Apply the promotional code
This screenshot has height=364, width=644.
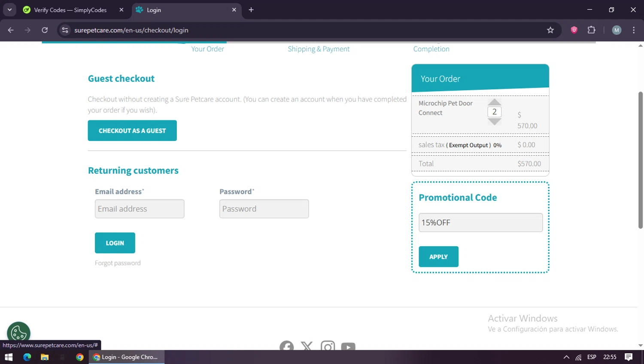438,257
